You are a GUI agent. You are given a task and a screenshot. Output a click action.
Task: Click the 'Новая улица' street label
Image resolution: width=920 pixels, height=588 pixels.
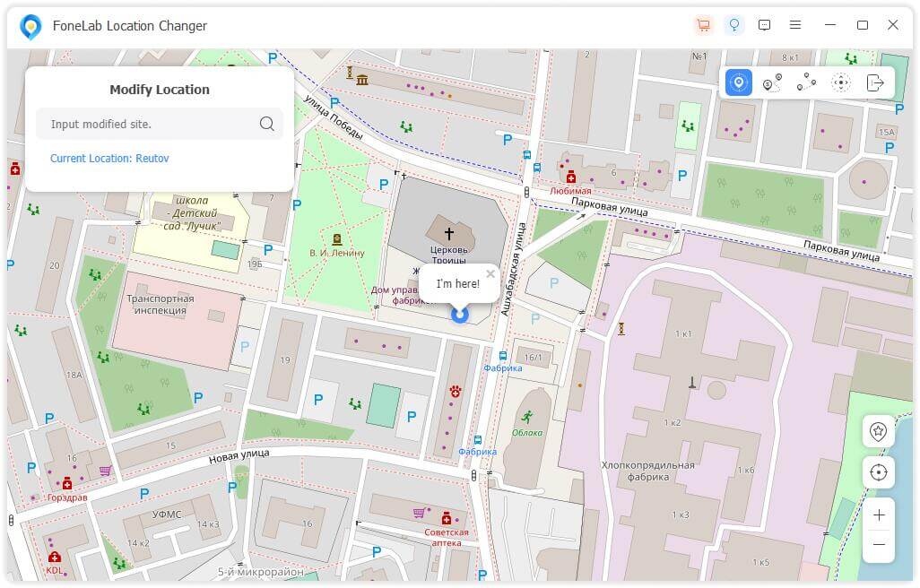(x=239, y=456)
